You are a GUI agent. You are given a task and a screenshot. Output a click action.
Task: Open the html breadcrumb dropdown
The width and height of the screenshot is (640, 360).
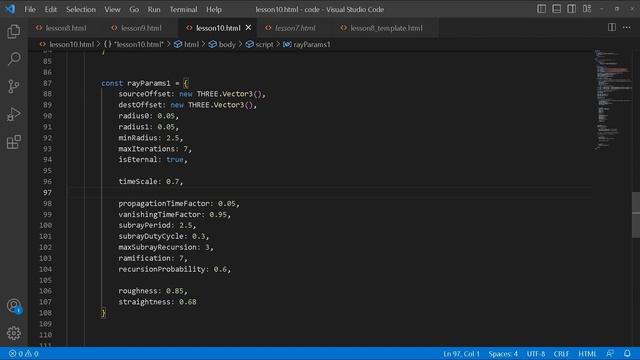coord(187,44)
